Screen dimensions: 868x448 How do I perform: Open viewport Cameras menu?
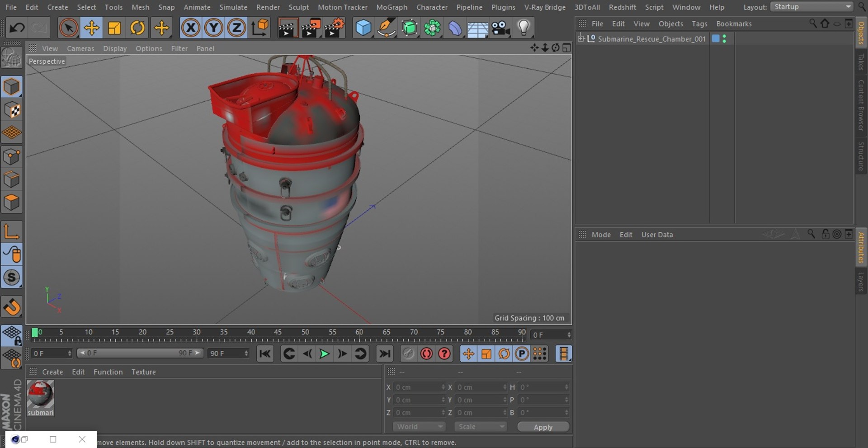80,48
